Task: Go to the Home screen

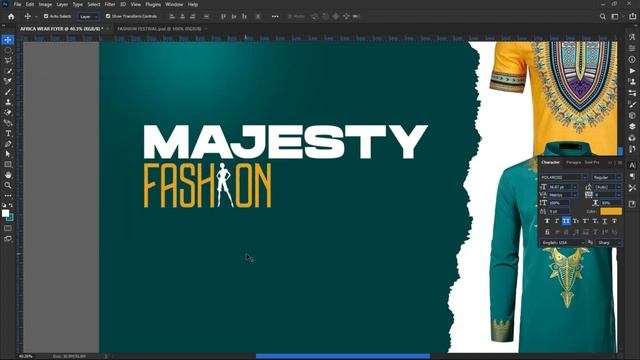Action: pos(11,16)
